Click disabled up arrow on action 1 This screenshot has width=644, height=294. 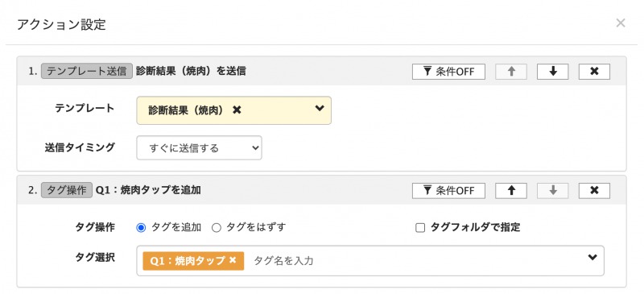[x=511, y=72]
